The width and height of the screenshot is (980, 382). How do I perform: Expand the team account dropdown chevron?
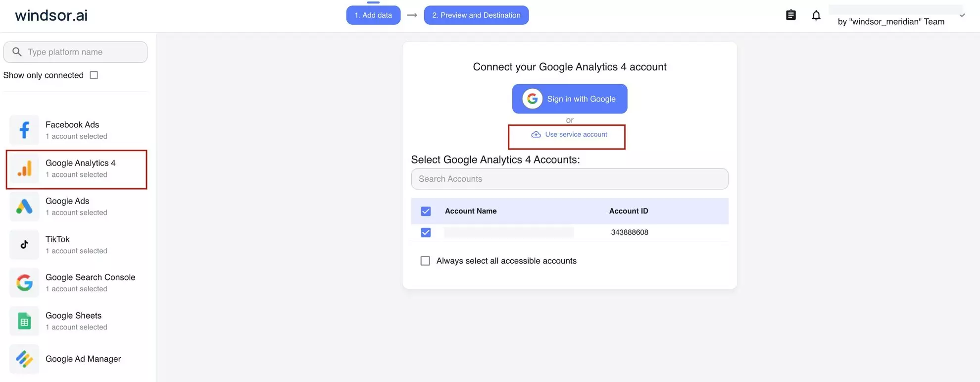click(x=962, y=15)
